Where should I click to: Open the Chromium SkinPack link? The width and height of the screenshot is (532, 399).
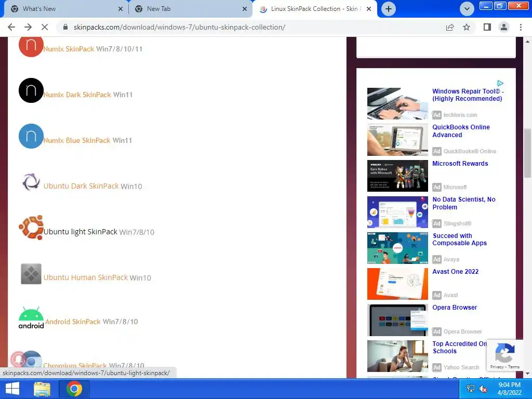pyautogui.click(x=75, y=366)
